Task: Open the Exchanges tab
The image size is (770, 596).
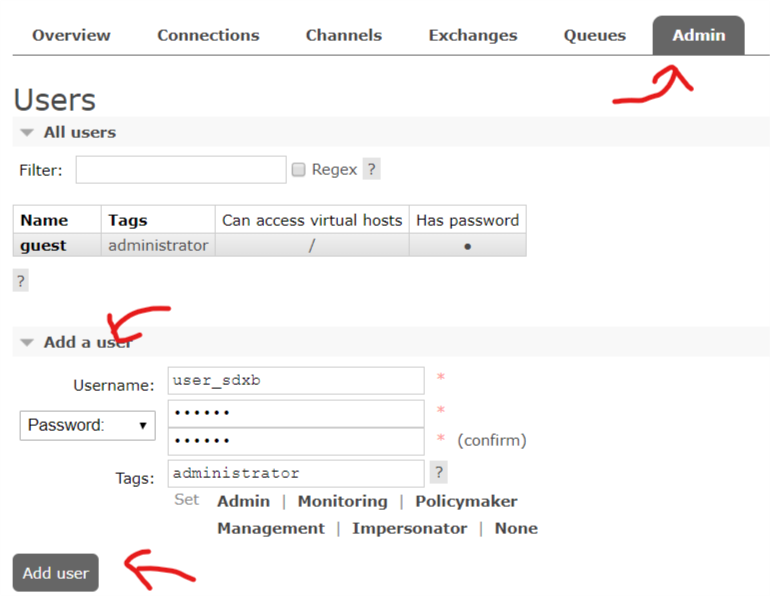Action: point(473,35)
